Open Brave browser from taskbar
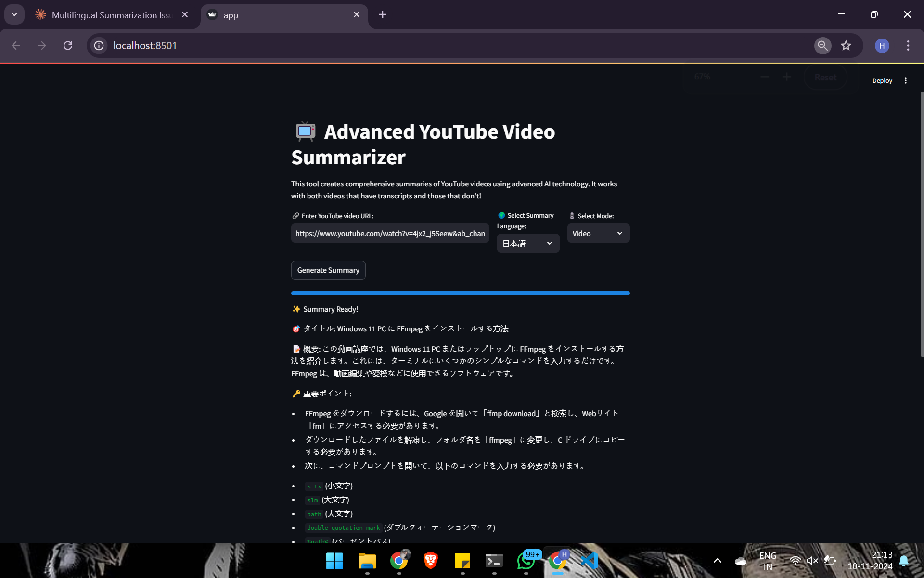Viewport: 924px width, 578px height. 430,561
